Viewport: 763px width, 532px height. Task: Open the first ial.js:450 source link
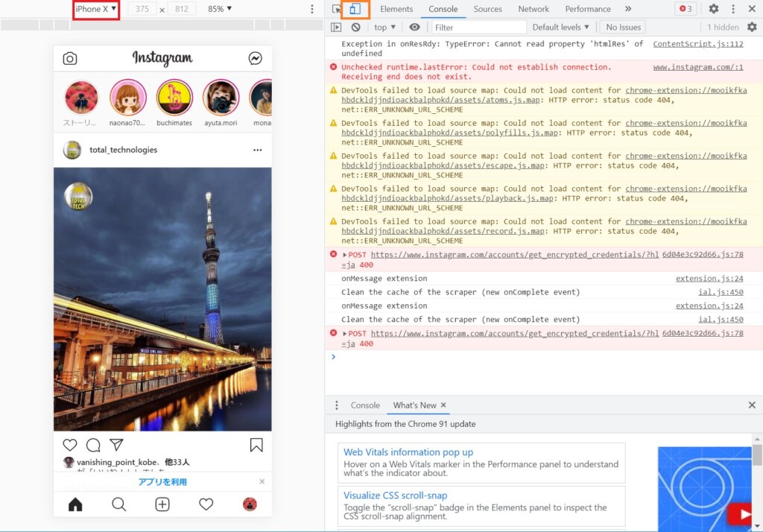[x=721, y=292]
